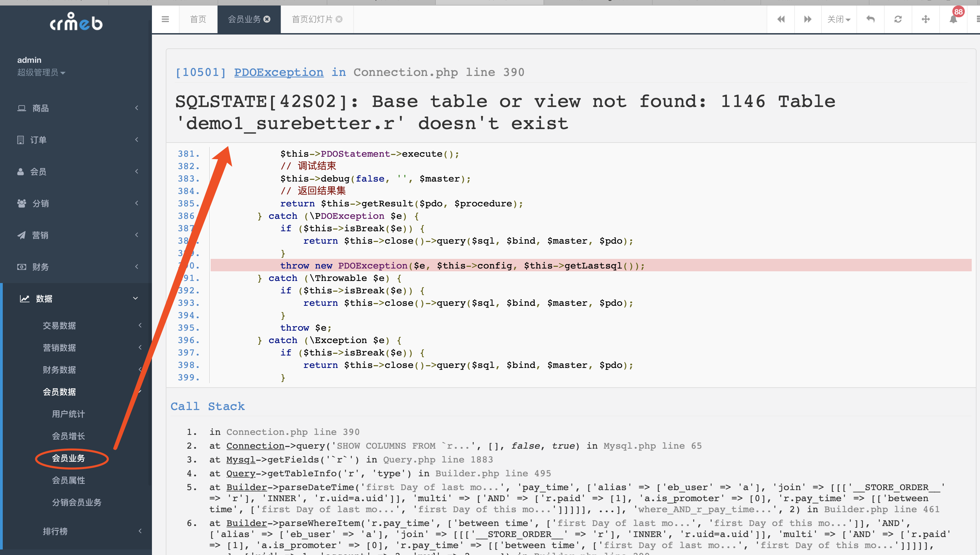Select 会员属性 submenu item
This screenshot has width=980, height=555.
(68, 480)
